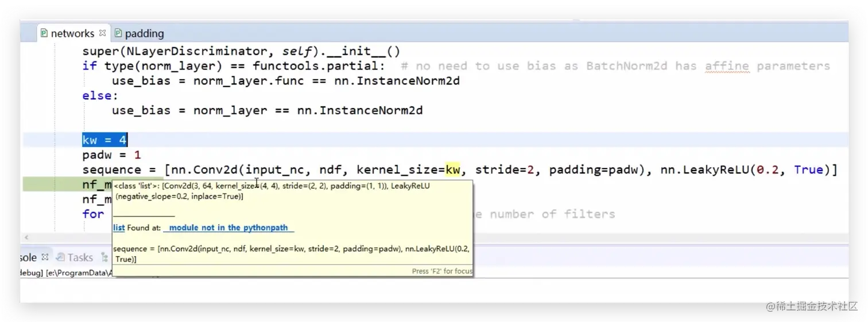Click the 'number of filters' comment text
The image size is (868, 322).
552,214
